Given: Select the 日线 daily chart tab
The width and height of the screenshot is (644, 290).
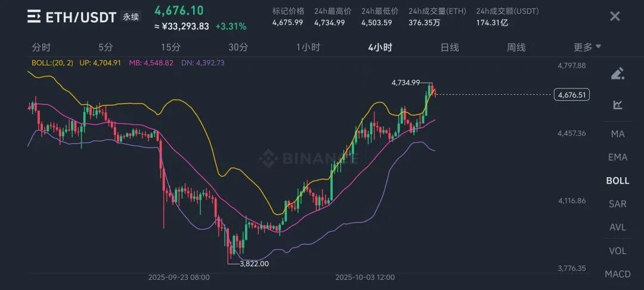Looking at the screenshot, I should click(x=450, y=47).
